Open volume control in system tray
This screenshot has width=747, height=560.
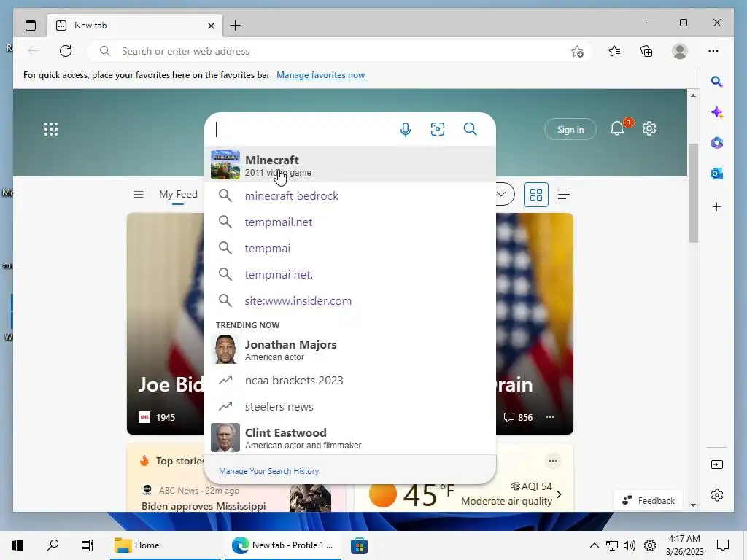(x=630, y=545)
